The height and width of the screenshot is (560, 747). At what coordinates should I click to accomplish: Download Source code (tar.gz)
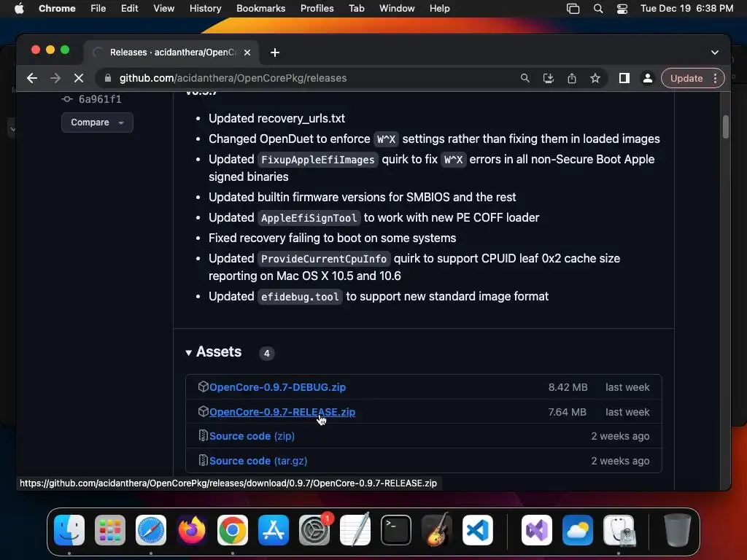tap(258, 461)
